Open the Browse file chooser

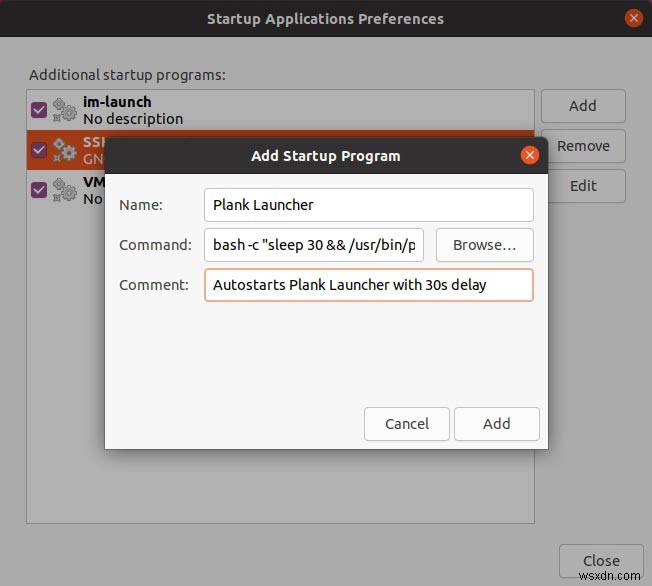click(x=484, y=245)
